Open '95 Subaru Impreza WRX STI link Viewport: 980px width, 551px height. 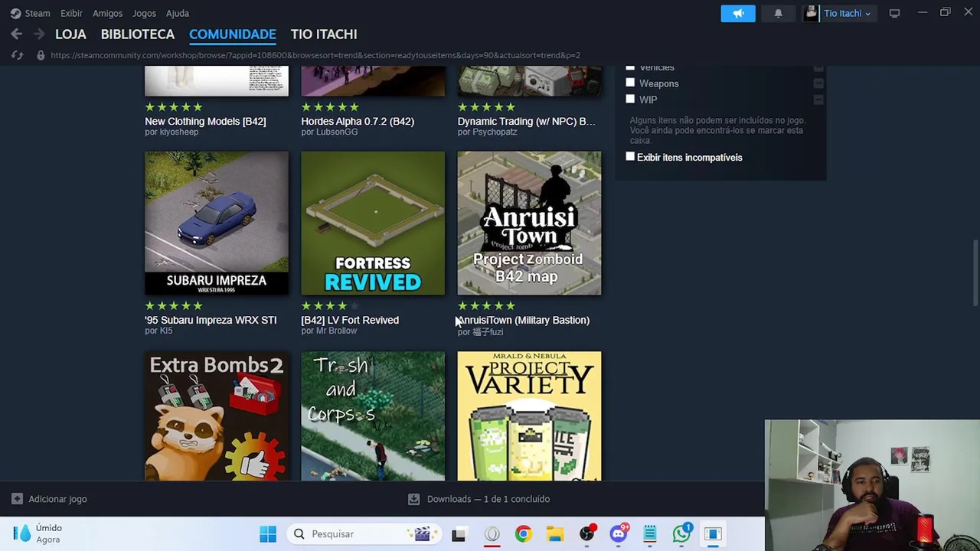211,320
